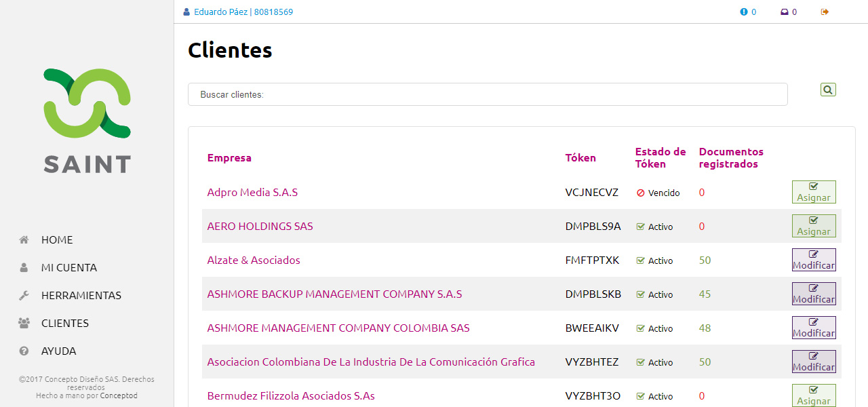
Task: Click the green search magnifier icon
Action: (828, 90)
